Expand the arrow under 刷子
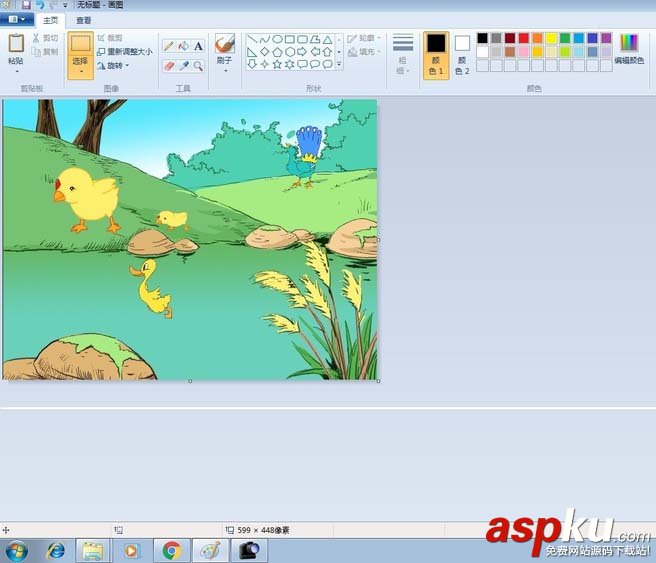656x563 pixels. click(225, 71)
